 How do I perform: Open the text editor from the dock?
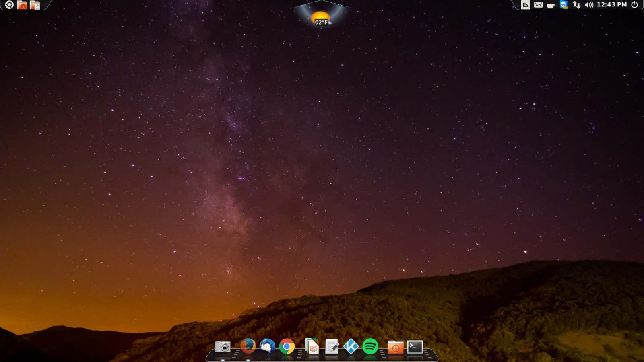332,346
